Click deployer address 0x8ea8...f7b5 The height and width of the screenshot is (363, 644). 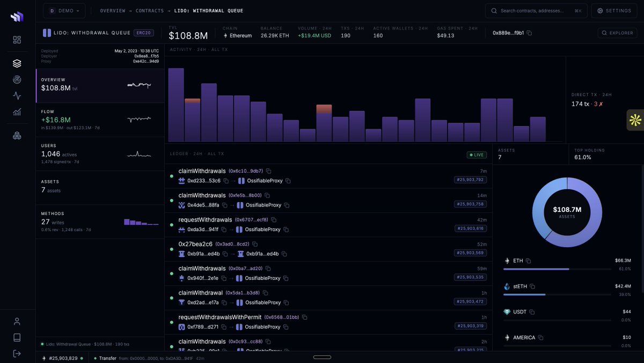click(x=147, y=56)
